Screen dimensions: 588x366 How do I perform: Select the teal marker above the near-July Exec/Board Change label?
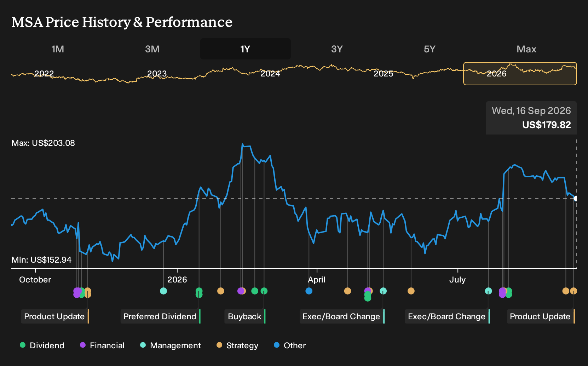[488, 291]
